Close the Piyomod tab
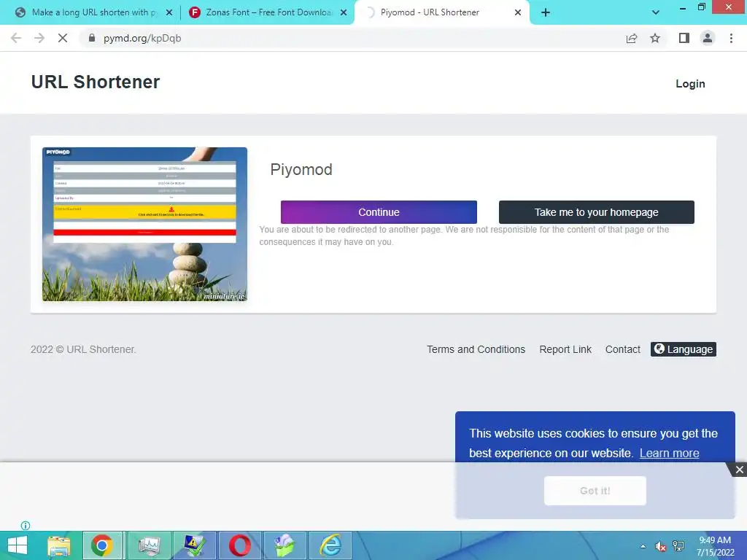 [x=518, y=12]
